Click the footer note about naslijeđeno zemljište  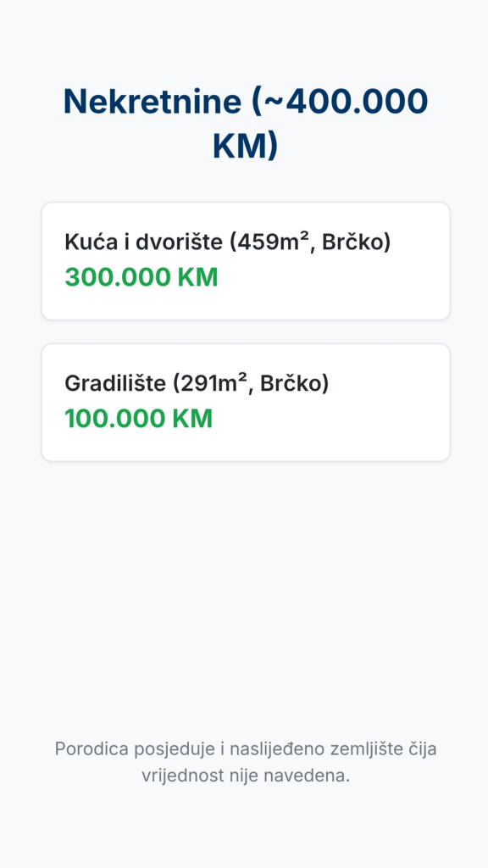pos(245,762)
